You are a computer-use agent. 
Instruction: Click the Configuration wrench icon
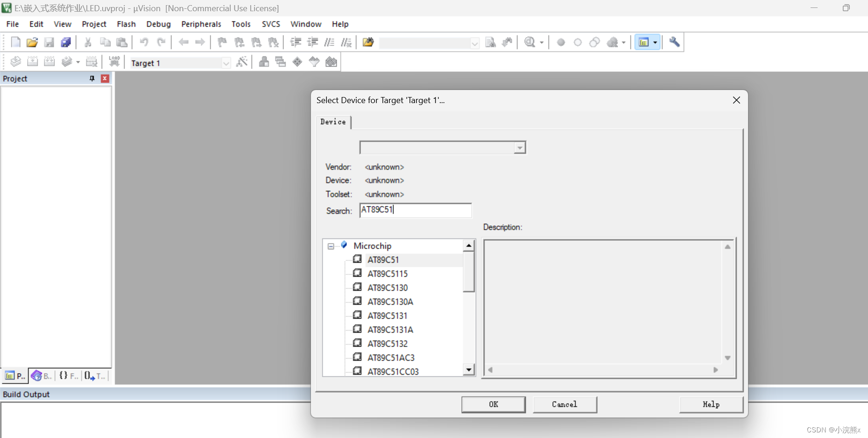coord(674,42)
